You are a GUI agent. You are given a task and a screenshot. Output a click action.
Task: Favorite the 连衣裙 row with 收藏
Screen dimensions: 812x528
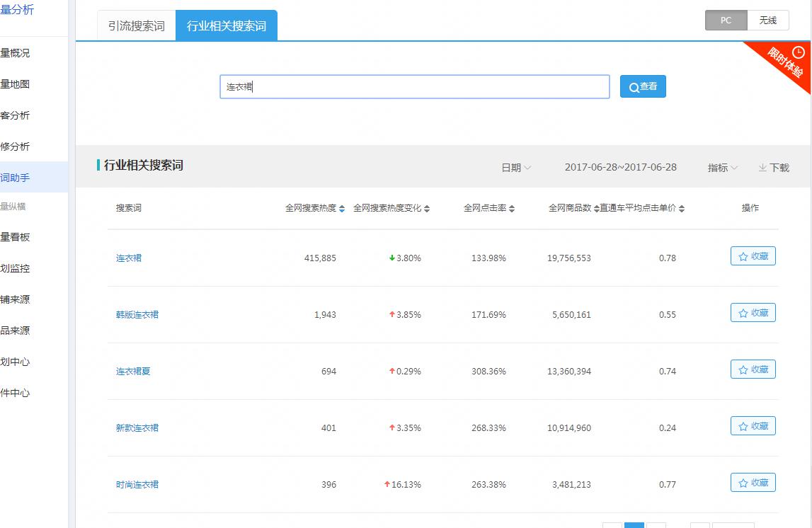(753, 256)
